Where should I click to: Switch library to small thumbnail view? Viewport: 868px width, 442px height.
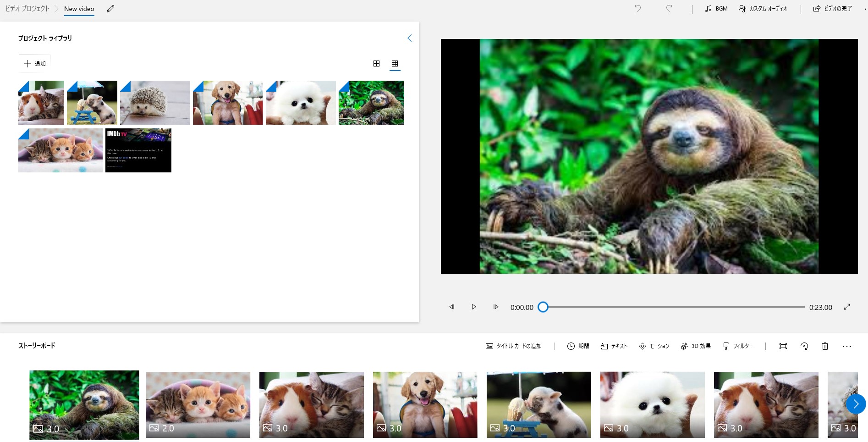(x=395, y=64)
